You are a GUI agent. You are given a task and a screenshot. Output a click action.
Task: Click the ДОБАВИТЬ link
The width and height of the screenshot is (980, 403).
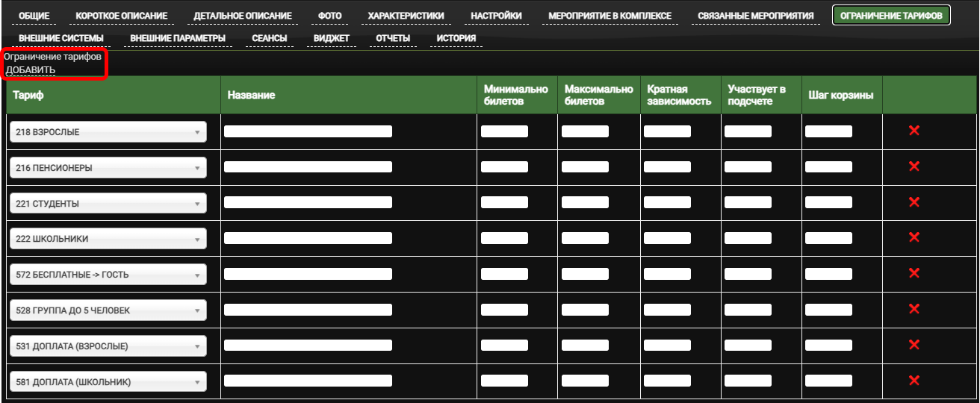(31, 70)
